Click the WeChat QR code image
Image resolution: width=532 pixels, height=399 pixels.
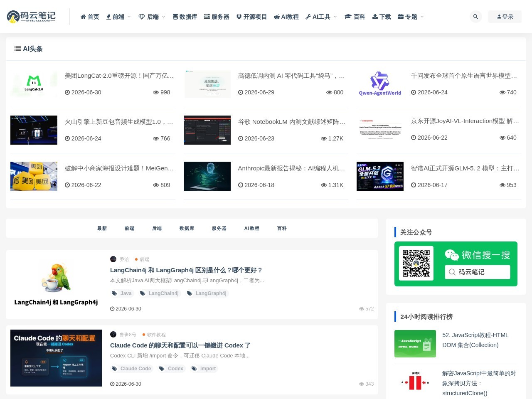point(416,264)
